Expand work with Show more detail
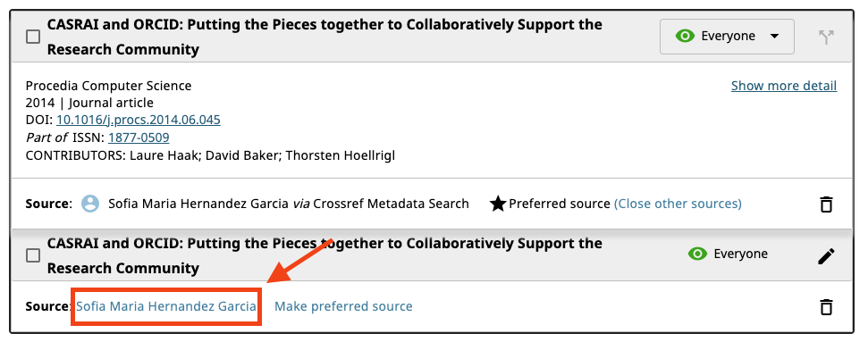 [x=784, y=86]
